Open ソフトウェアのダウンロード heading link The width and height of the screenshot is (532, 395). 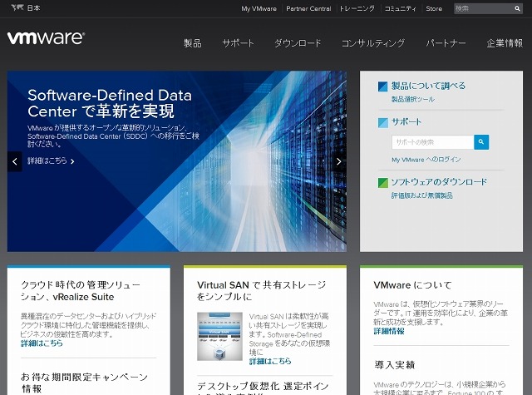(439, 182)
